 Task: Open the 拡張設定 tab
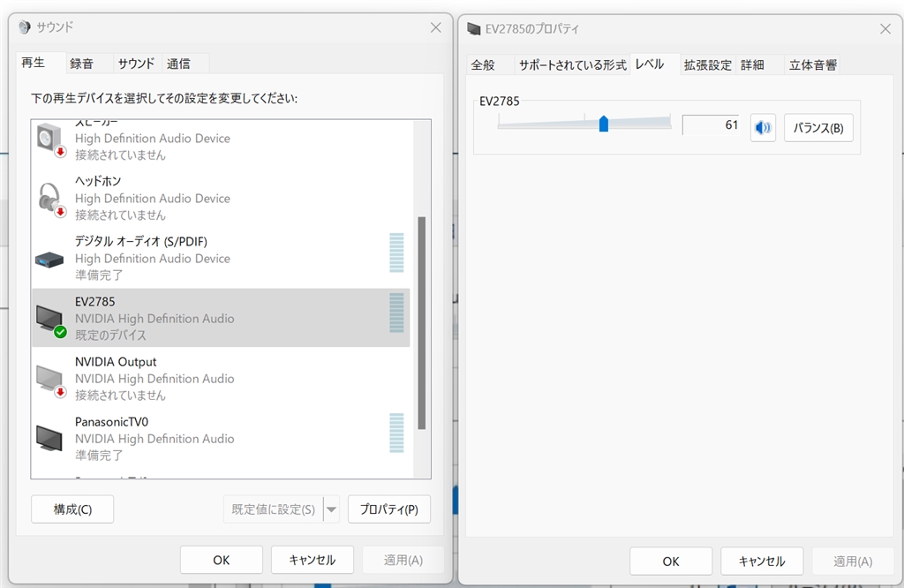[x=707, y=65]
